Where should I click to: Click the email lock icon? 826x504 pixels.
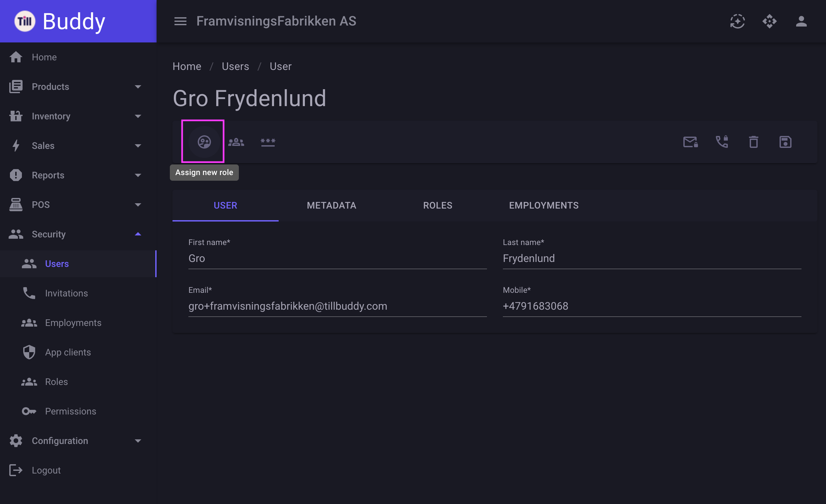[690, 142]
